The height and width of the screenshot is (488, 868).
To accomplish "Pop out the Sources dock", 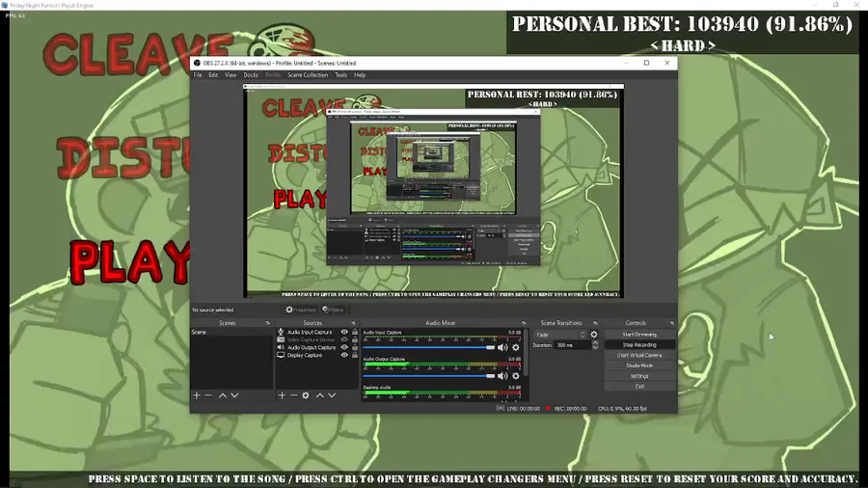I will [x=353, y=323].
